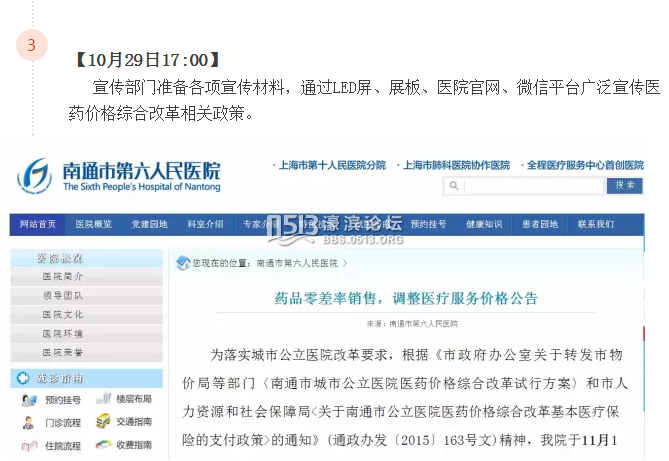Click the hospital logo emblem
Viewport: 669px width, 461px height.
click(34, 174)
